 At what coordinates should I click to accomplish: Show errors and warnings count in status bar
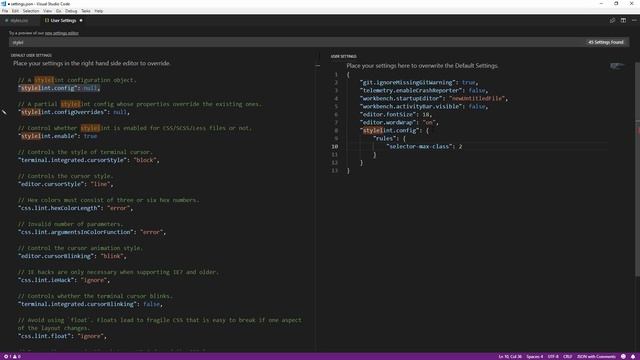[x=12, y=356]
